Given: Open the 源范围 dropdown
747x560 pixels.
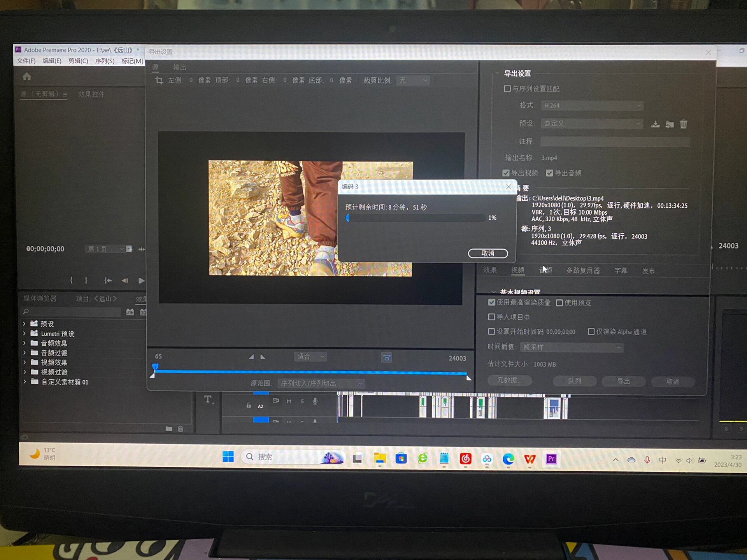Looking at the screenshot, I should point(321,383).
